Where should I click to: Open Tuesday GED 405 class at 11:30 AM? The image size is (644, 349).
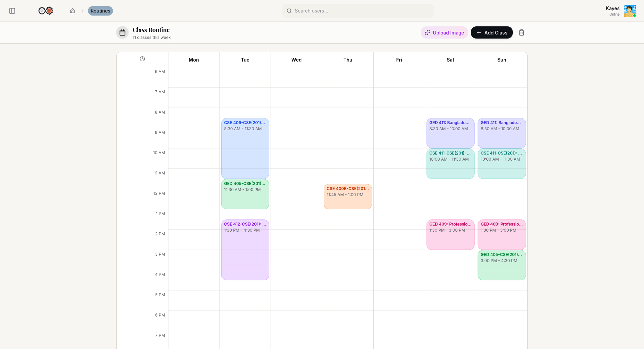[245, 194]
